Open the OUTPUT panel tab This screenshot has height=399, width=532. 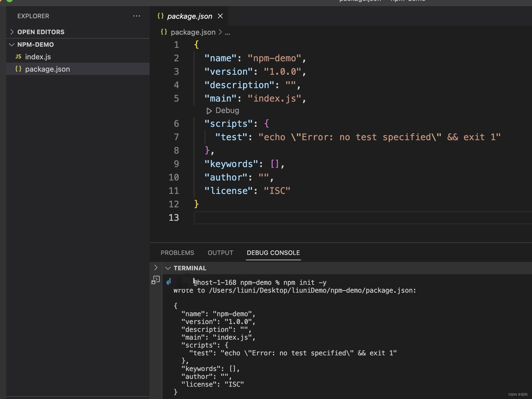click(220, 253)
